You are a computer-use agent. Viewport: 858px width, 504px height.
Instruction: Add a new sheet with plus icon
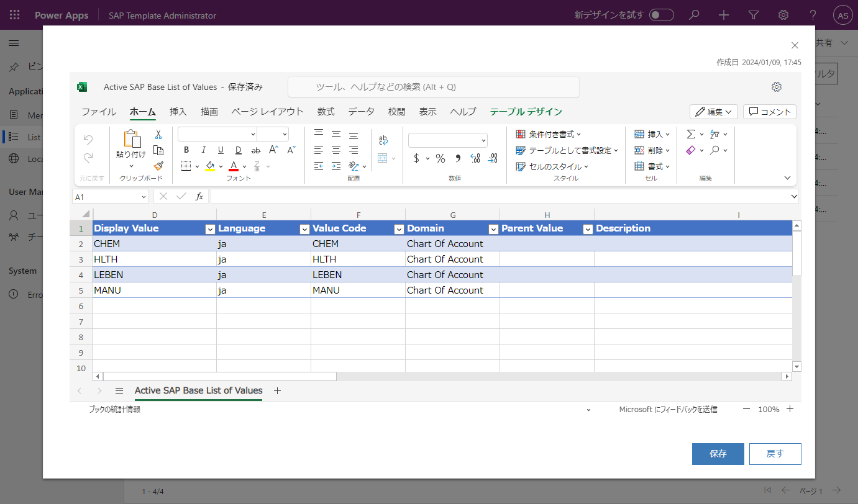coord(278,391)
